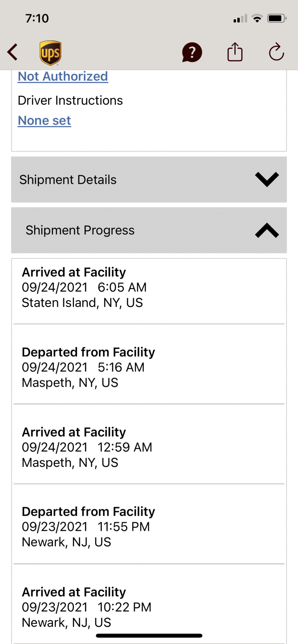
Task: Tap the Shipment Progress header label
Action: pyautogui.click(x=80, y=230)
